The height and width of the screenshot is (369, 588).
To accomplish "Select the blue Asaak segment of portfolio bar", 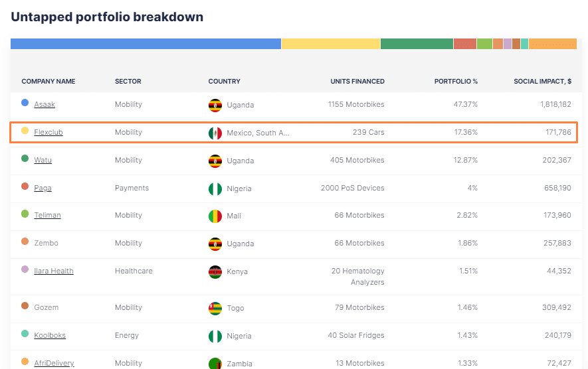I will 146,44.
